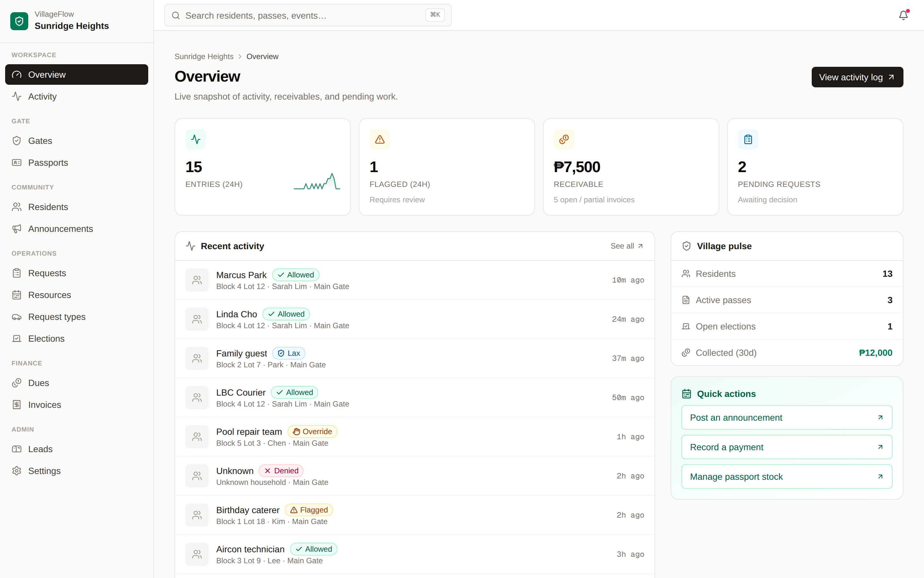This screenshot has height=578, width=924.
Task: Click the '10m ago' timestamp
Action: click(628, 280)
